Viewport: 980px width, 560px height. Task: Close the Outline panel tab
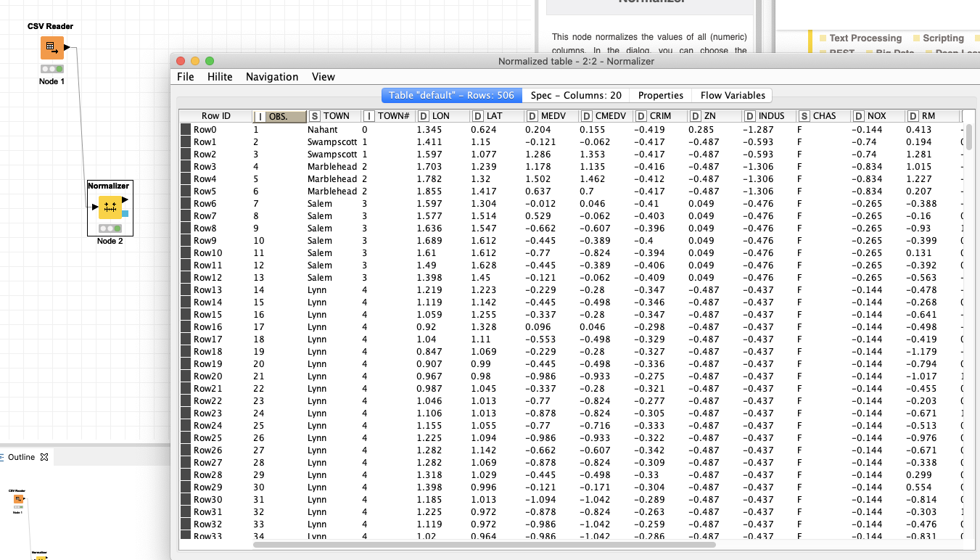pyautogui.click(x=44, y=457)
